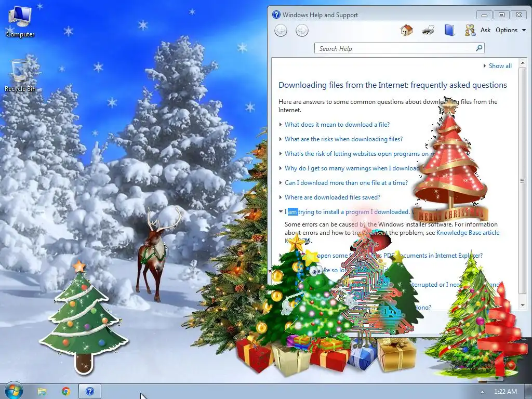Open Browse Help book icon
Screen dimensions: 532x399
coord(449,30)
